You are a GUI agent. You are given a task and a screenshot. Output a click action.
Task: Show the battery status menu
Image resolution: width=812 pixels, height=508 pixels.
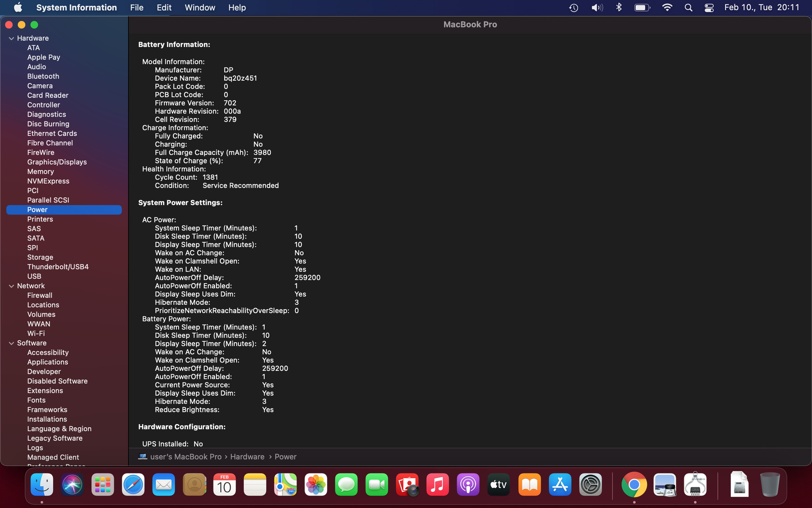[642, 8]
